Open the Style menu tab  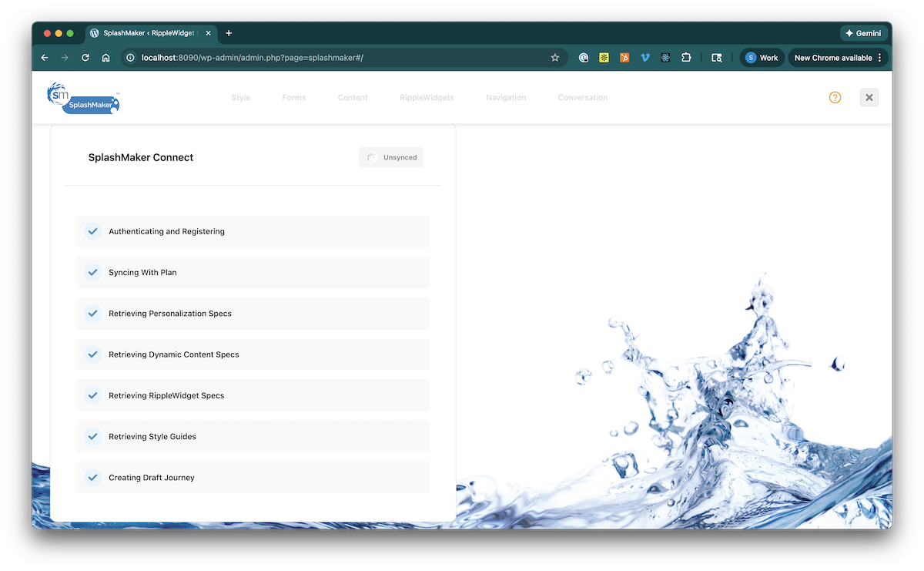pyautogui.click(x=241, y=98)
